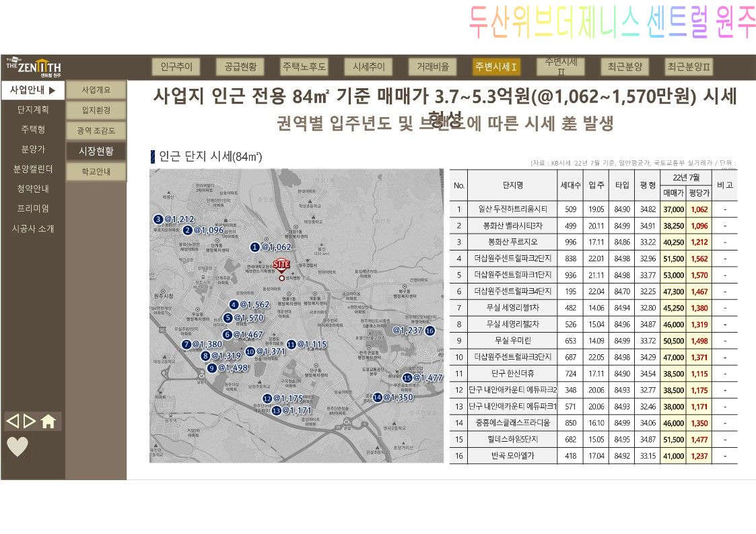Select table row 봉화산 벨라시티3차
This screenshot has width=756, height=534.
click(x=594, y=226)
